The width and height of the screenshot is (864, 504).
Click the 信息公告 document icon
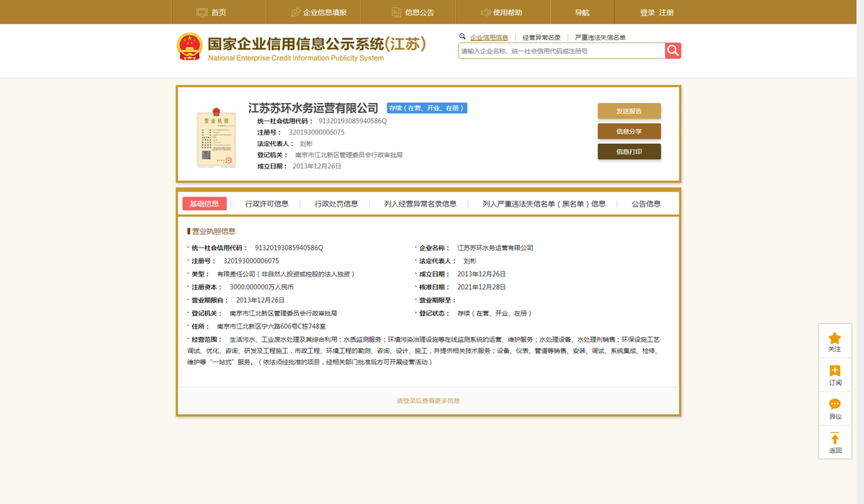pos(396,12)
